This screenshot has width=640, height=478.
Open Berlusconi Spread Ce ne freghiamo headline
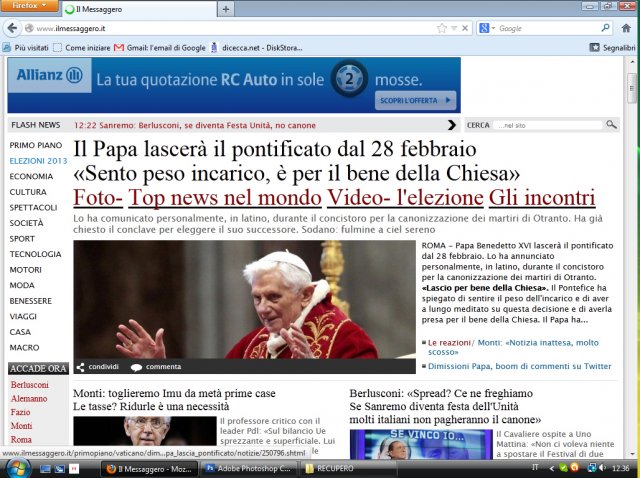click(445, 407)
